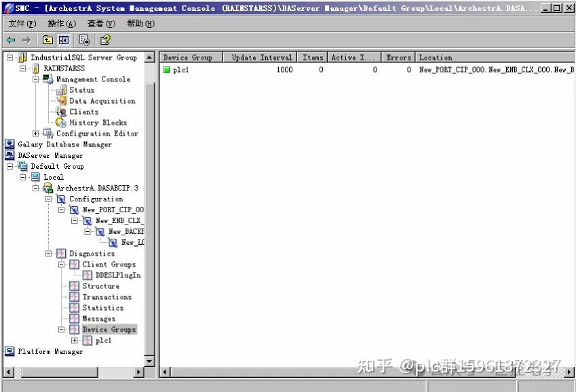The height and width of the screenshot is (392, 576).
Task: Sort by the Location column header
Action: click(495, 58)
